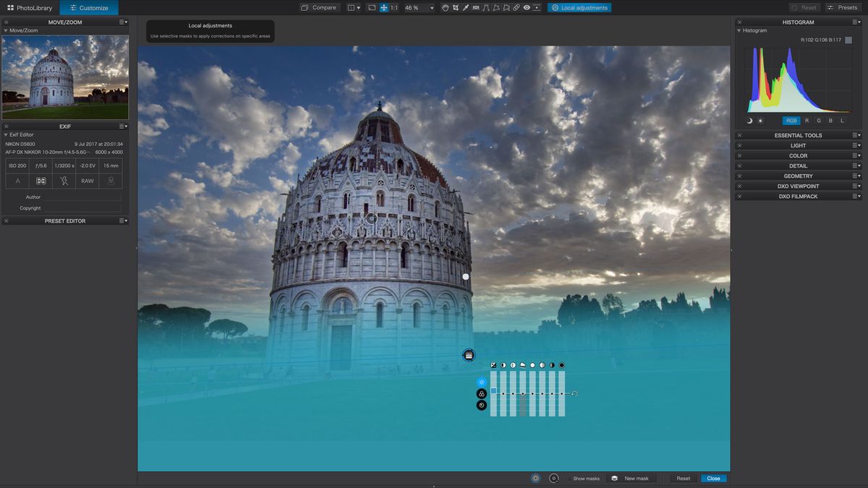
Task: Expand the Color palette
Action: [798, 155]
